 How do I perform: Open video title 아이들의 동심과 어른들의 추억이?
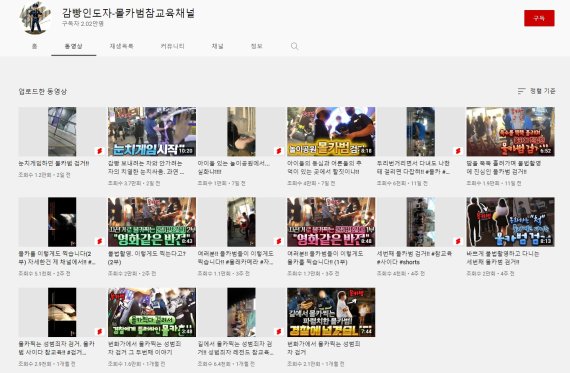click(x=324, y=168)
